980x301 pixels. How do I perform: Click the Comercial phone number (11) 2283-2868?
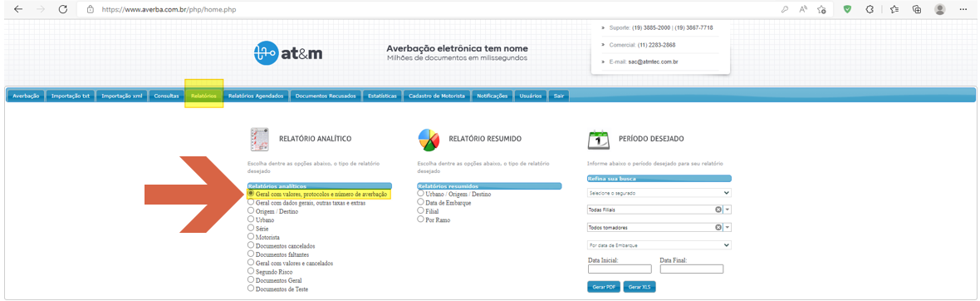pyautogui.click(x=656, y=45)
